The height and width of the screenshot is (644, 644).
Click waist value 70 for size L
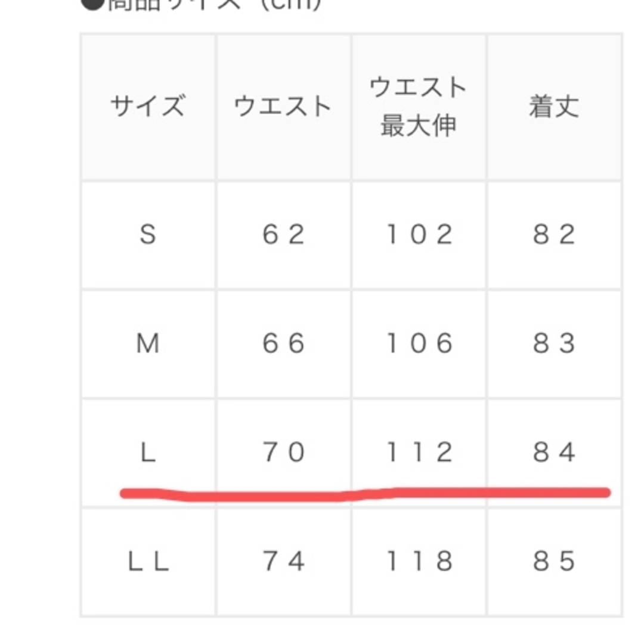[x=283, y=453]
